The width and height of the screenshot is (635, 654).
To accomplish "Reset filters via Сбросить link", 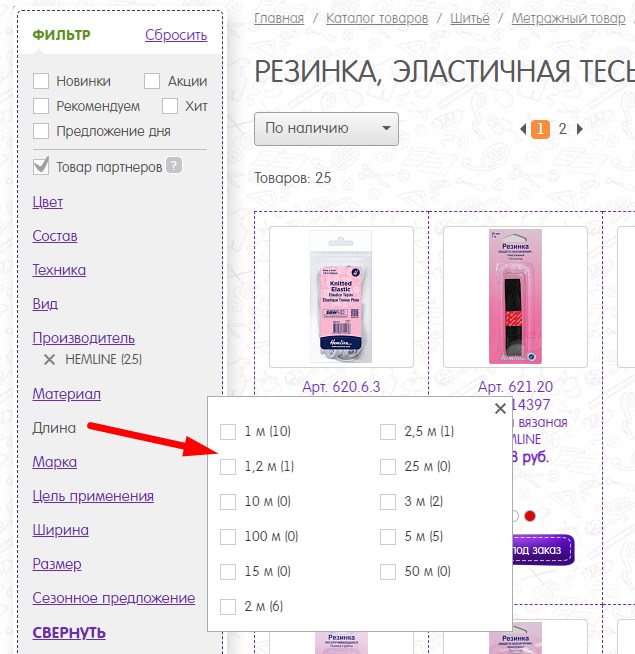I will (x=176, y=35).
